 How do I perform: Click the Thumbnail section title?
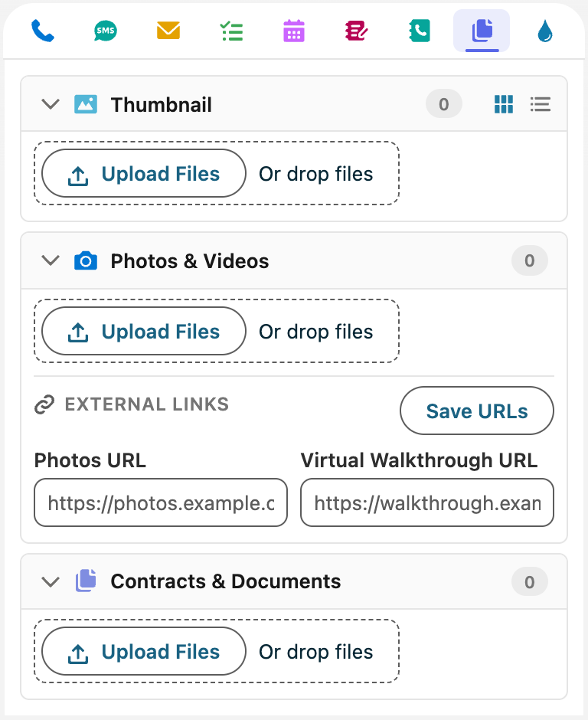(x=161, y=105)
